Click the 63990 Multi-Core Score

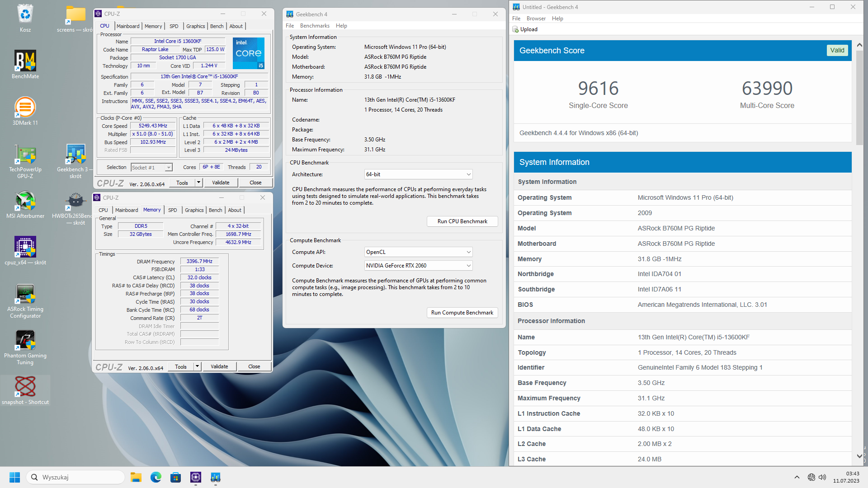[767, 89]
